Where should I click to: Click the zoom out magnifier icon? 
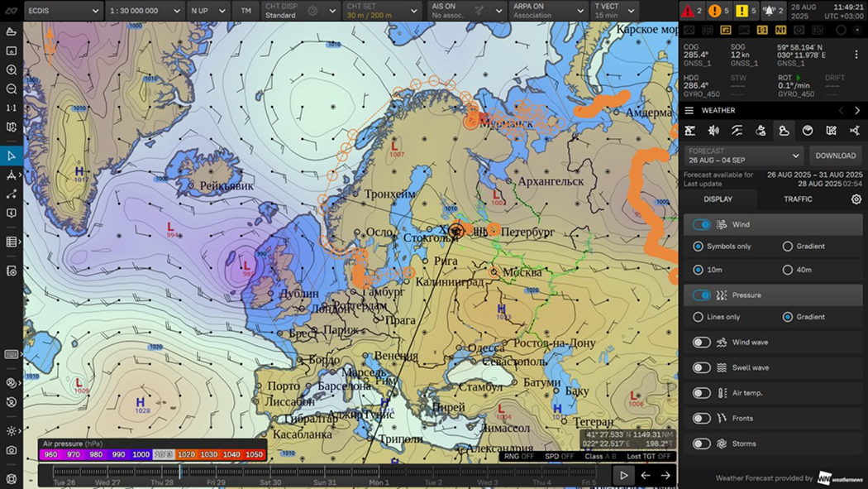click(11, 89)
